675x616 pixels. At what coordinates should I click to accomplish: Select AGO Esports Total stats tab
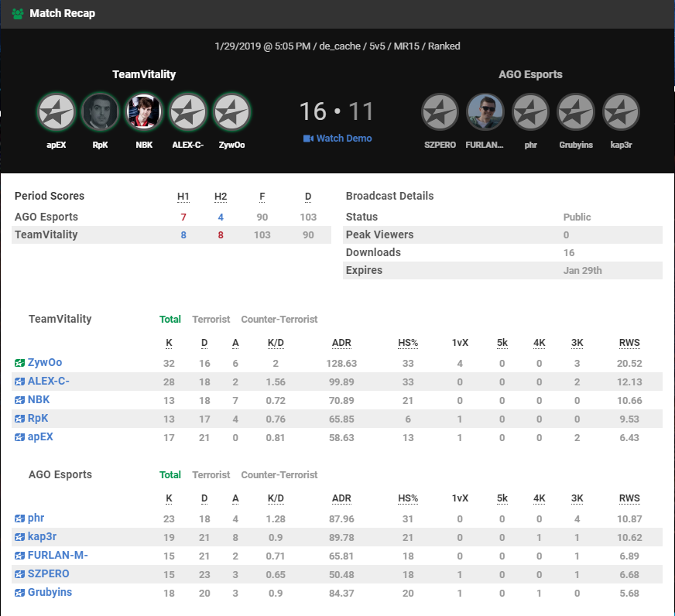[170, 475]
